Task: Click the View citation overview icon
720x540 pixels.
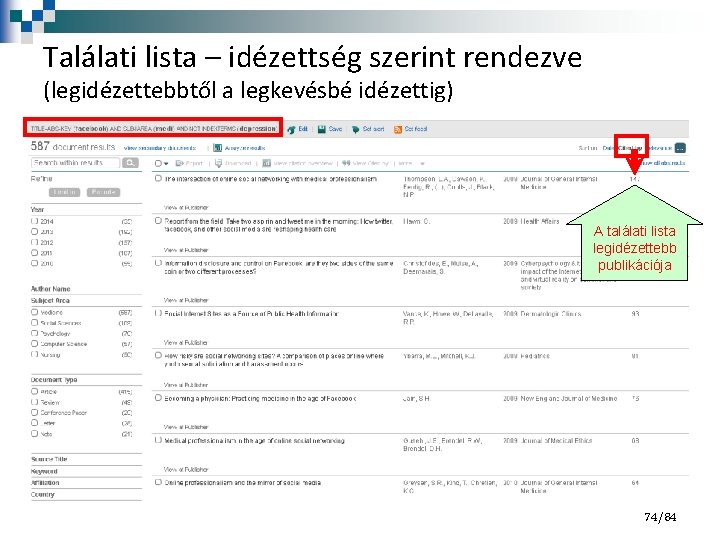Action: click(266, 163)
